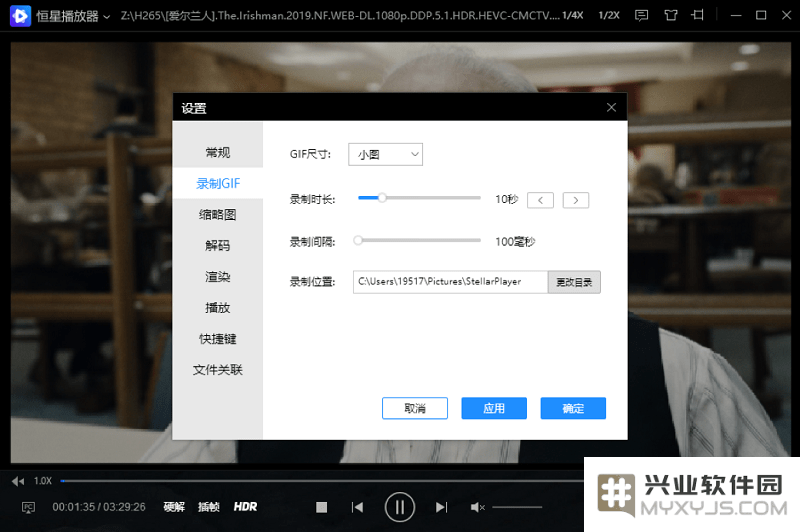The width and height of the screenshot is (800, 532).
Task: Click the slow-down speed icon beside 1.0X
Action: click(18, 481)
